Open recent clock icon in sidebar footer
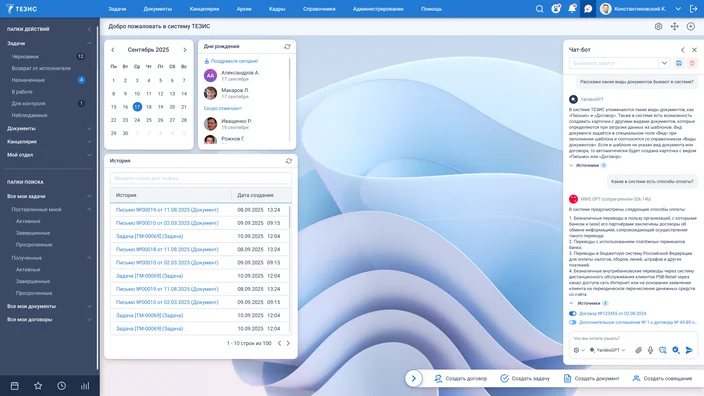The image size is (704, 396). [62, 386]
